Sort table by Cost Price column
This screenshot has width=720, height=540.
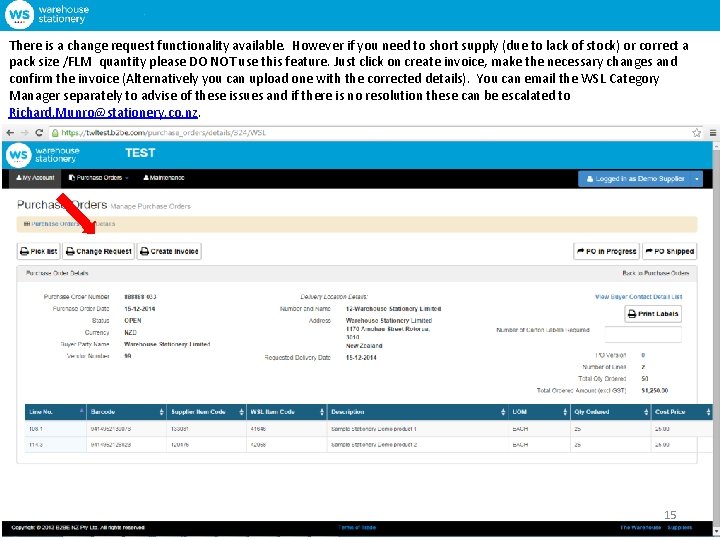(681, 412)
